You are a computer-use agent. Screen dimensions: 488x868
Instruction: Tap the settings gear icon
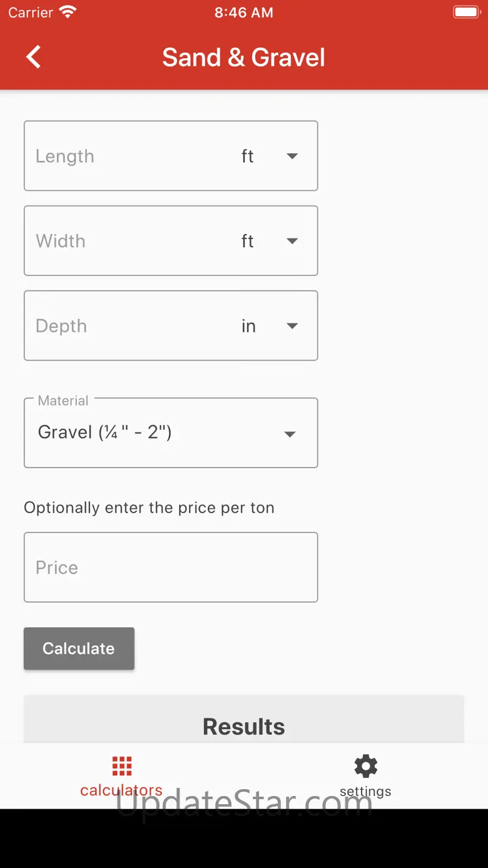(x=365, y=766)
